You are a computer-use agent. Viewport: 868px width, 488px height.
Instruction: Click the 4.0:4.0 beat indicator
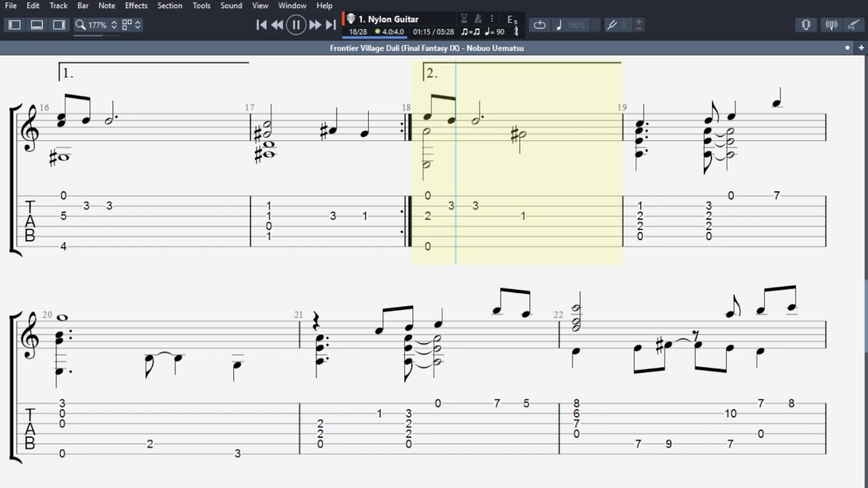390,32
